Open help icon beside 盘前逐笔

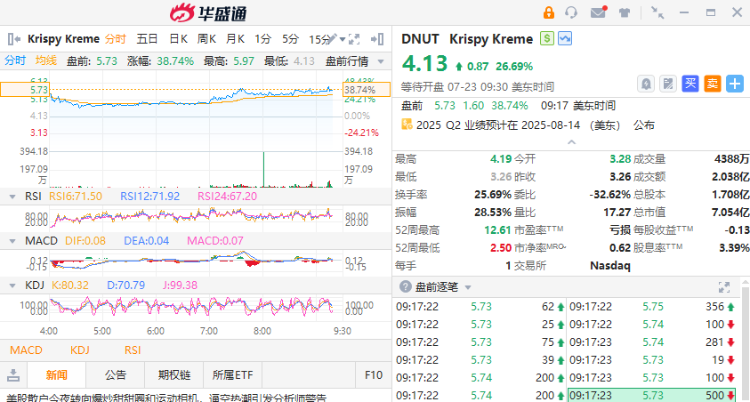[405, 287]
